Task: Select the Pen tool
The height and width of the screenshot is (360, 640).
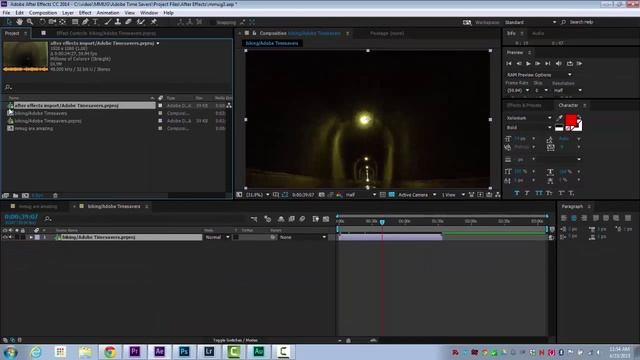Action: click(x=85, y=22)
